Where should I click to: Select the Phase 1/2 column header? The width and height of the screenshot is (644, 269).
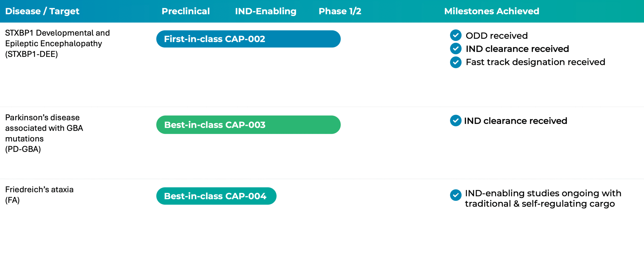[340, 11]
